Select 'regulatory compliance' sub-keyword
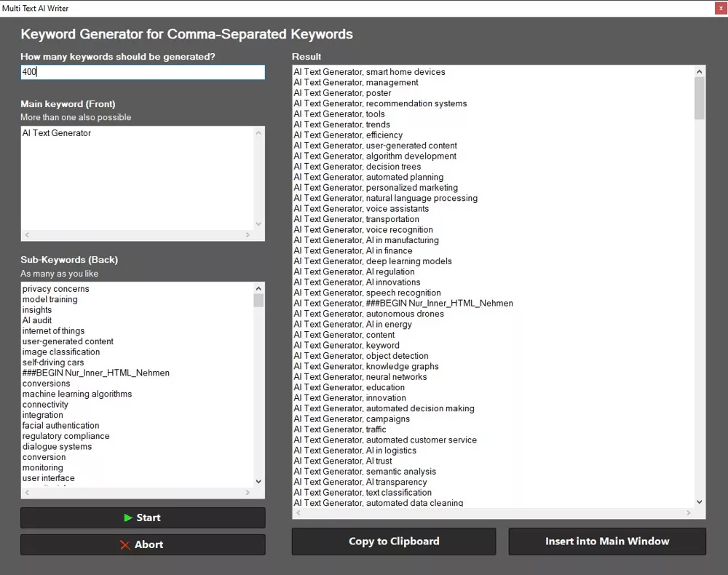The height and width of the screenshot is (575, 728). 66,436
